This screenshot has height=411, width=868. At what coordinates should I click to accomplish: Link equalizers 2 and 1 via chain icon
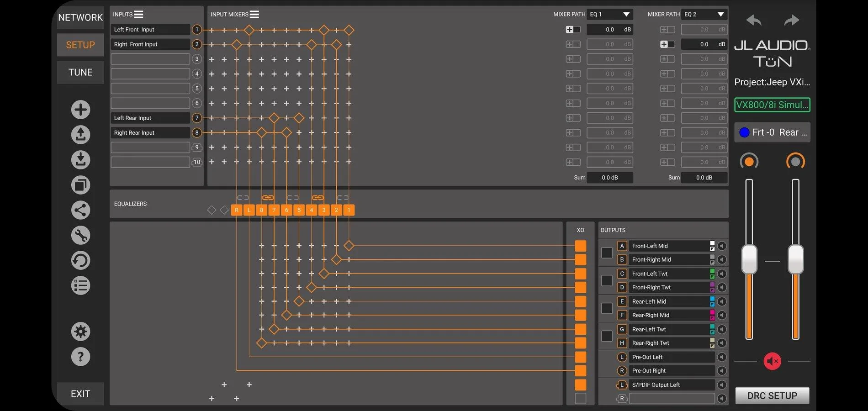(343, 198)
